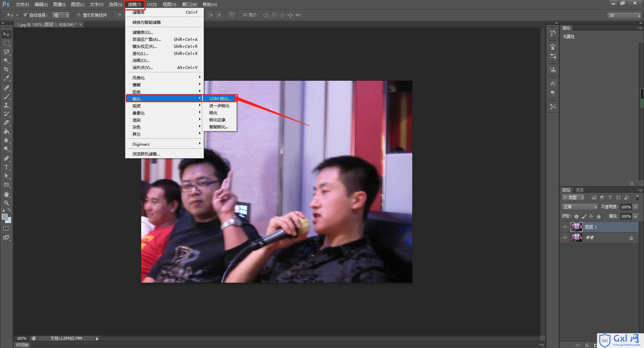Select the Horizontal Type tool

6,167
